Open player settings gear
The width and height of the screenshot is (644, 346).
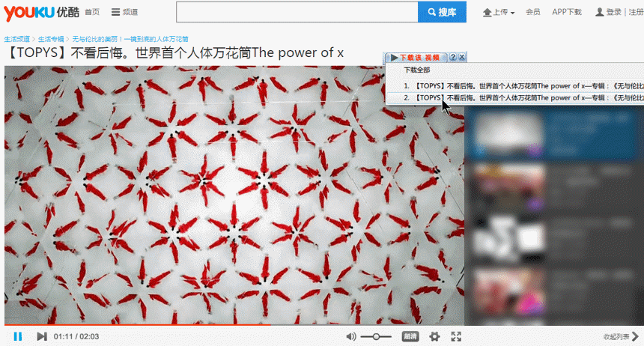pos(434,337)
